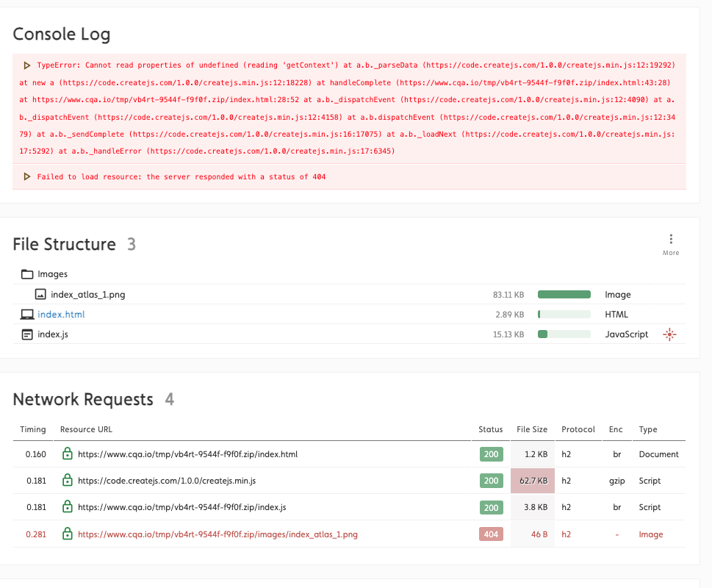712x588 pixels.
Task: Click the 200 status badge for index.js
Action: tap(491, 507)
